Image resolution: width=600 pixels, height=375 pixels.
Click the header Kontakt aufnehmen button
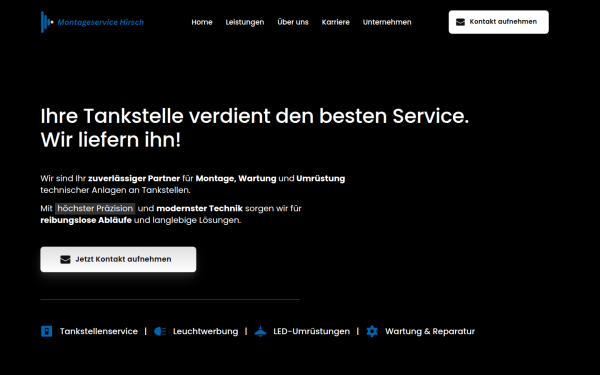[498, 22]
